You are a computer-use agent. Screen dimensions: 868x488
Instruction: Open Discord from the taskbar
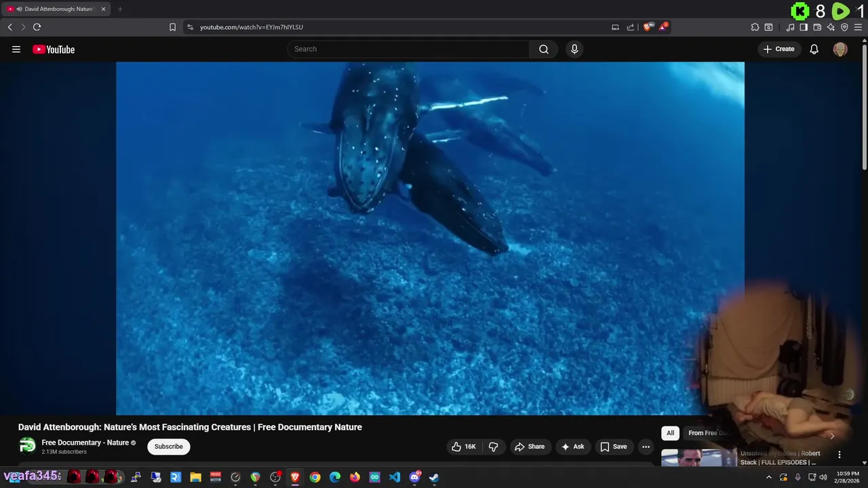(414, 477)
